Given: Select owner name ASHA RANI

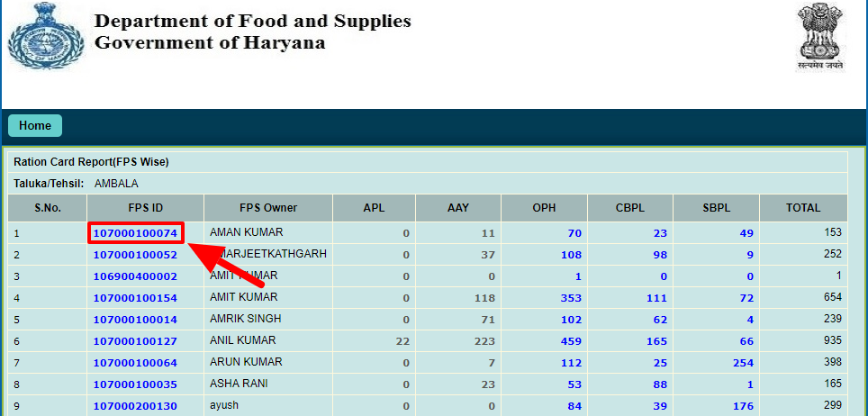Looking at the screenshot, I should click(240, 384).
